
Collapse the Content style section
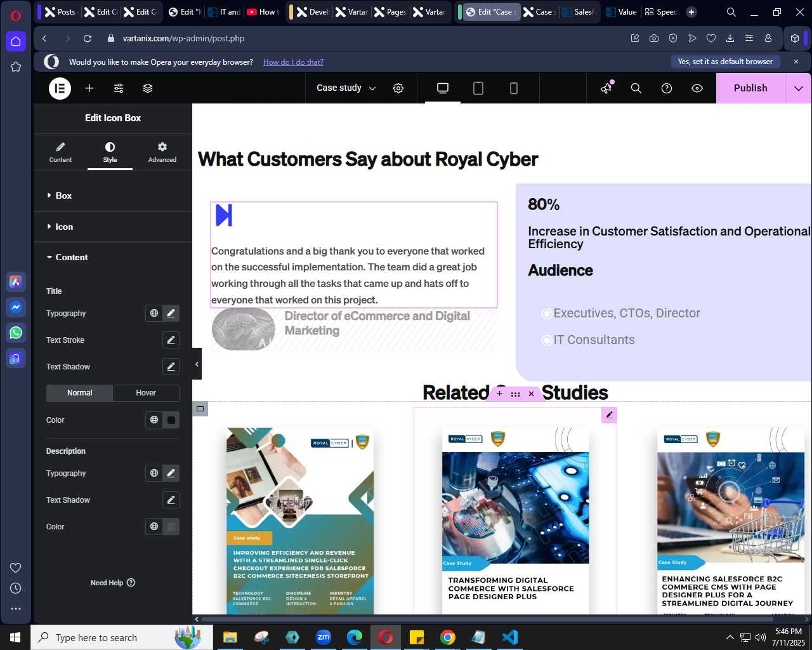113,257
